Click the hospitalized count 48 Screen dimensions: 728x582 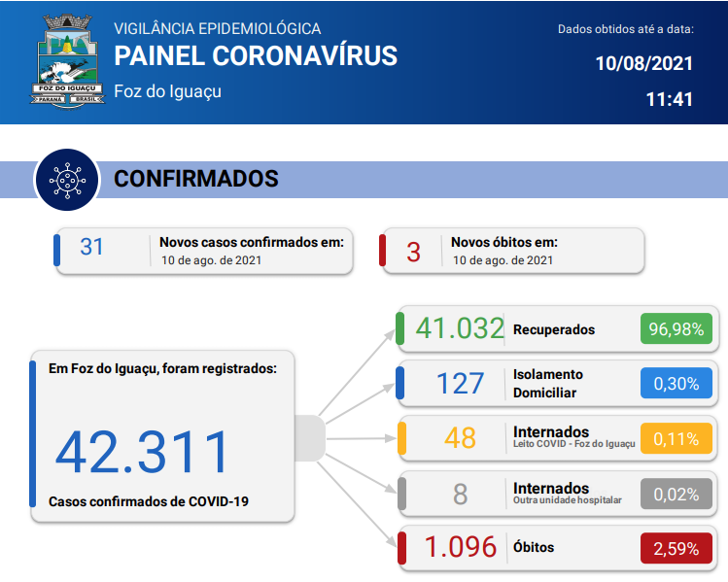click(460, 437)
